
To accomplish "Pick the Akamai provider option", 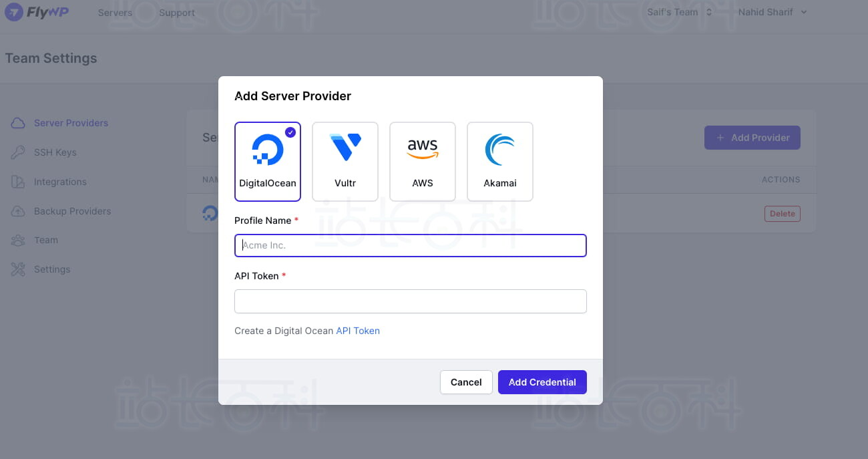I will pyautogui.click(x=500, y=162).
